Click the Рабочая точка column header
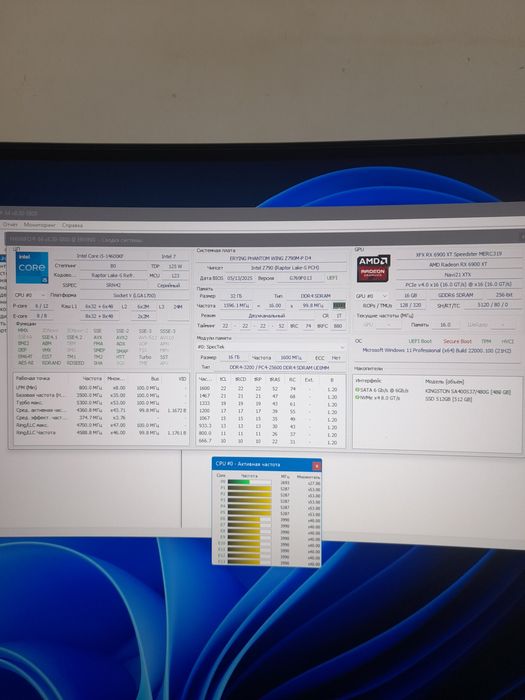Viewport: 525px width, 700px height. coord(33,378)
